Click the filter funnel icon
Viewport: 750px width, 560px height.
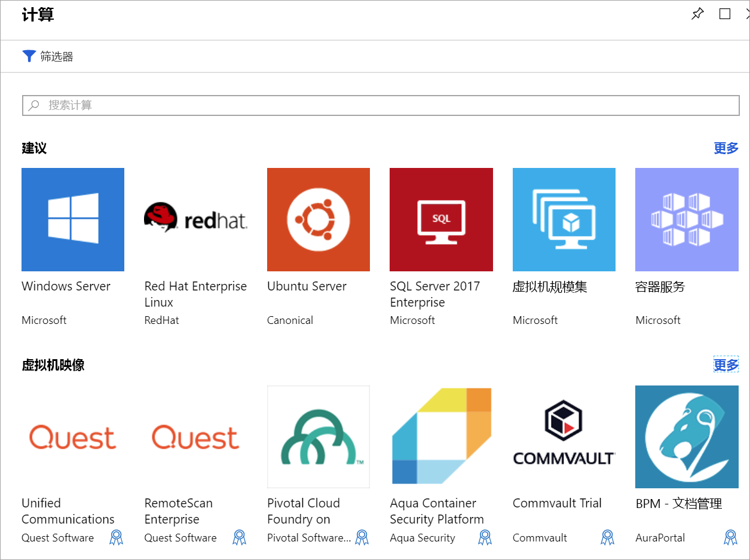point(29,56)
